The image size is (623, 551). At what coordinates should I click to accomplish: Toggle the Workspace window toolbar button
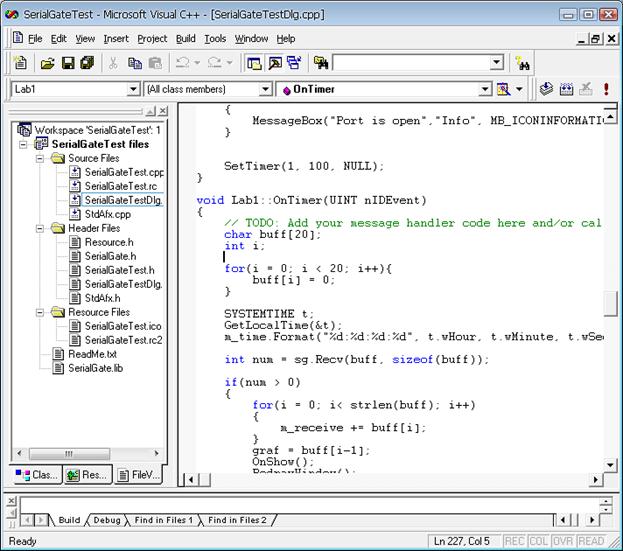[254, 63]
